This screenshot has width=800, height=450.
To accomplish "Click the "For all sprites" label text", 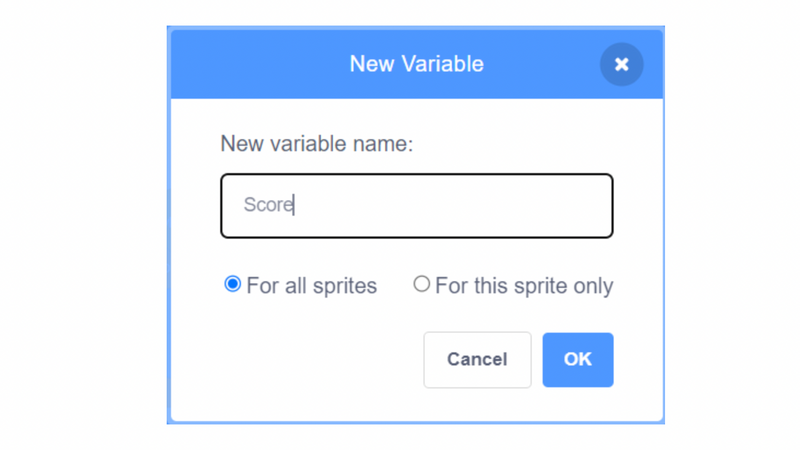I will [x=311, y=286].
